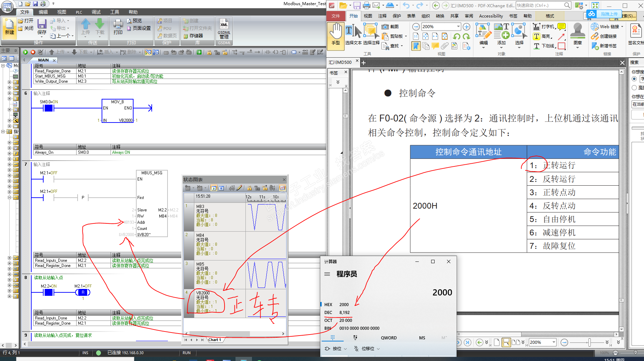Click the pause chart icon in 状态图表 toolbar
This screenshot has height=361, width=644.
tap(221, 188)
